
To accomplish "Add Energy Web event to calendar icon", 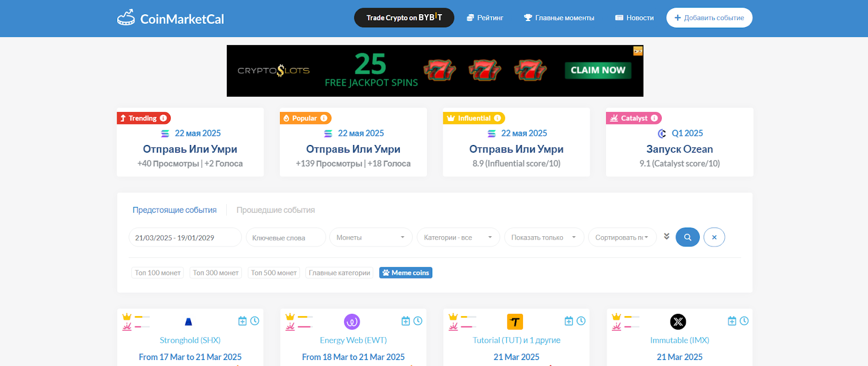I will pos(406,321).
